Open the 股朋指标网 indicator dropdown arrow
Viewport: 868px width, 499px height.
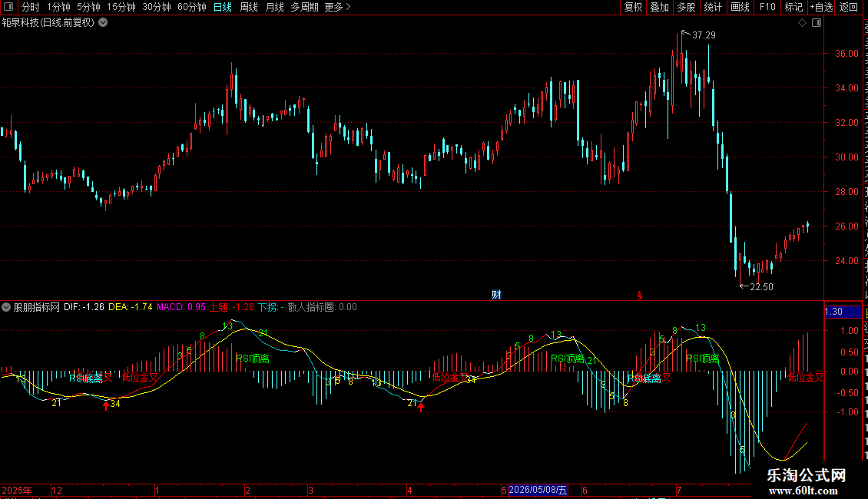click(x=6, y=307)
